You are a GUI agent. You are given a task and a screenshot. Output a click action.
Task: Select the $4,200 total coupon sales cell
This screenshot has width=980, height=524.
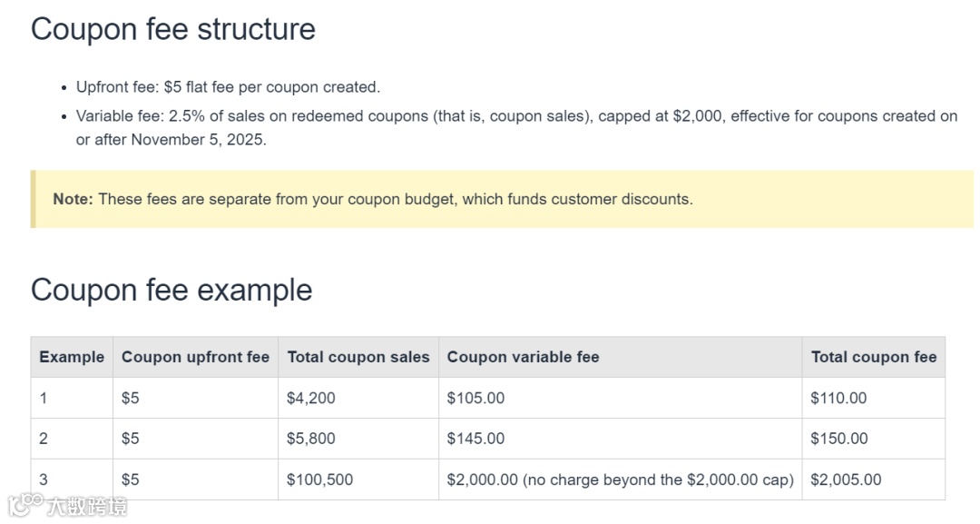coord(311,398)
